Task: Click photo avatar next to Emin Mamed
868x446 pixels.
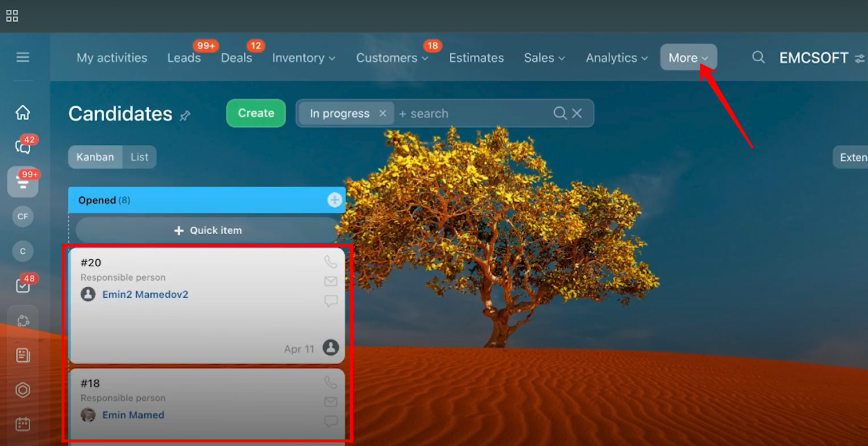Action: pyautogui.click(x=88, y=415)
